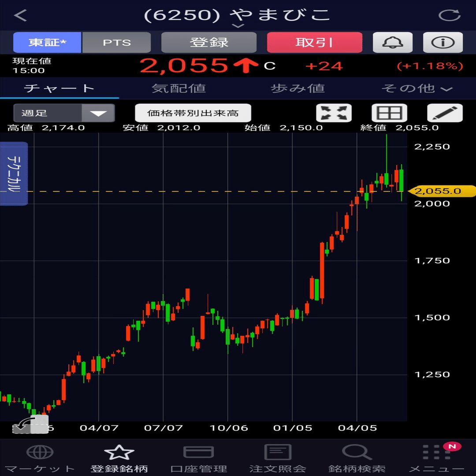Viewport: 476px width, 476px height.
Task: Open the 注文照会 tab
Action: 278,459
